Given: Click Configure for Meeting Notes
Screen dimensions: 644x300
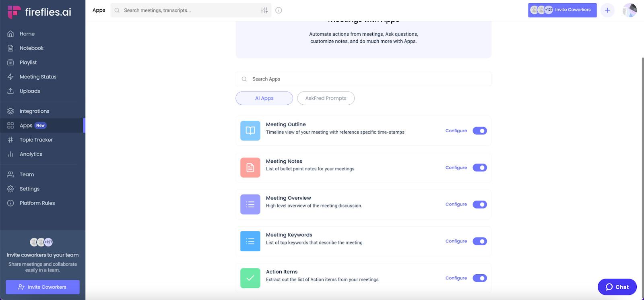Looking at the screenshot, I should pos(456,168).
